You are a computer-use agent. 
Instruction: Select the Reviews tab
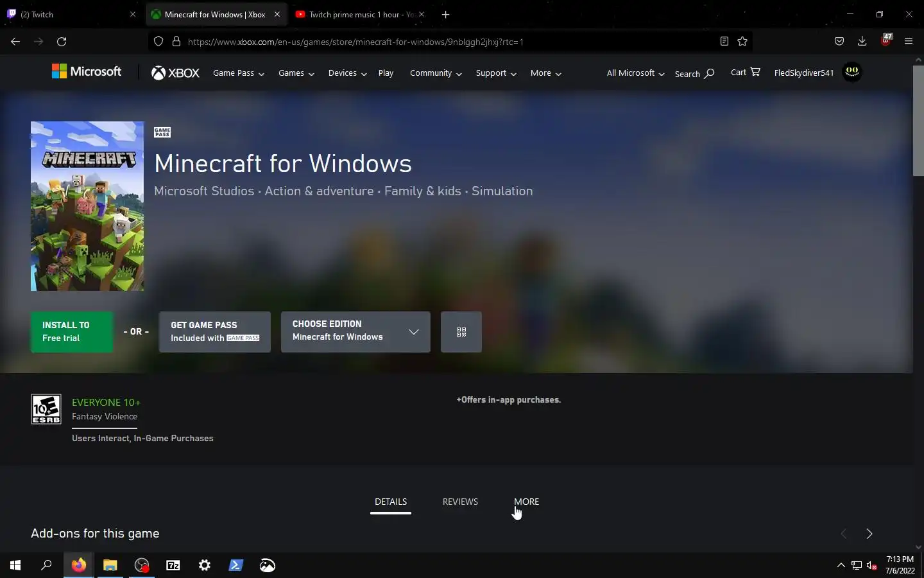[x=460, y=502]
